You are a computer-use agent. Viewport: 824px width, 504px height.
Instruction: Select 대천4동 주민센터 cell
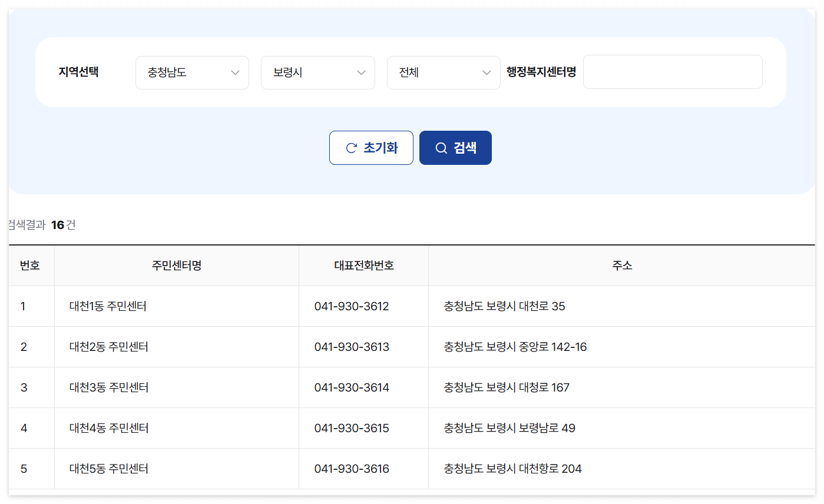[177, 428]
